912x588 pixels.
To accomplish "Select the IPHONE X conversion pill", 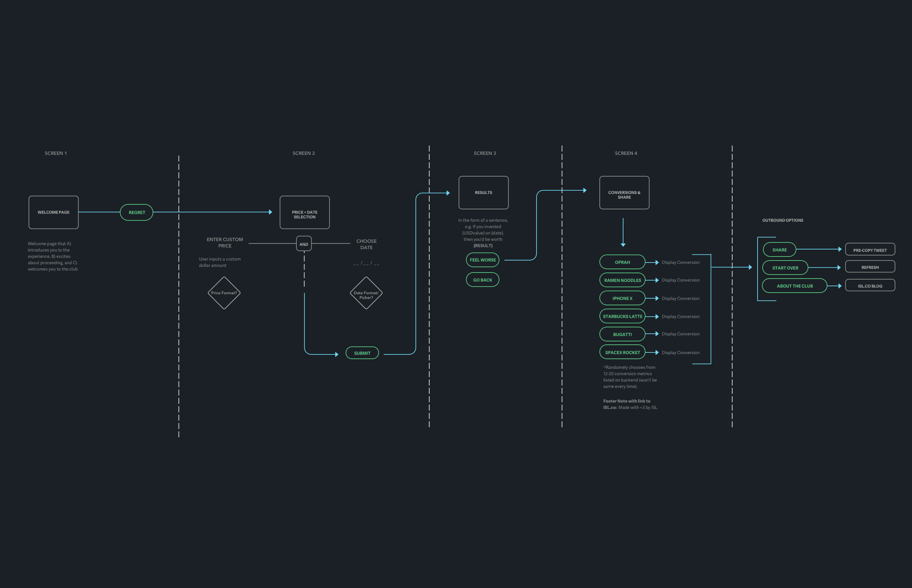I will tap(622, 298).
